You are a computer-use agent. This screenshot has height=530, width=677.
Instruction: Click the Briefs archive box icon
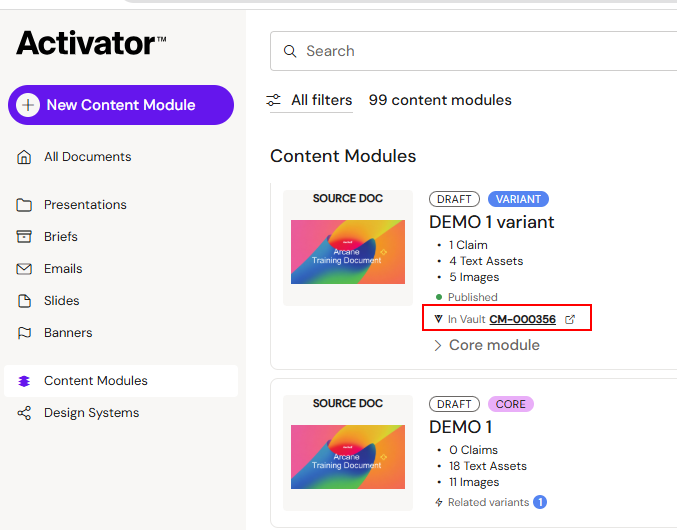(24, 237)
